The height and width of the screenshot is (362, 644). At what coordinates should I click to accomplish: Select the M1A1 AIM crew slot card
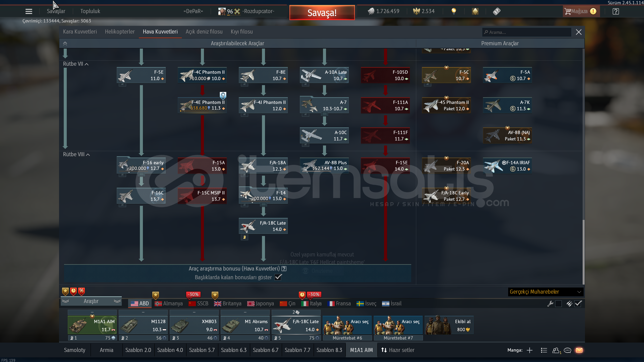pyautogui.click(x=92, y=325)
